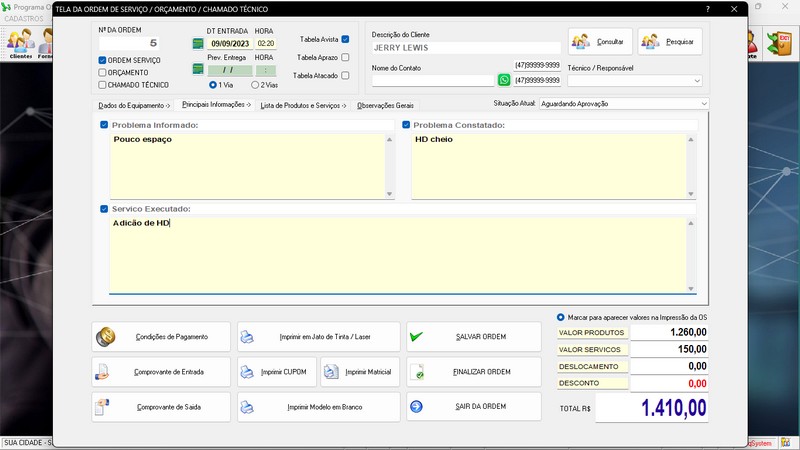This screenshot has width=800, height=450.
Task: Uncheck the Problema Constatado checkbox
Action: (x=406, y=125)
